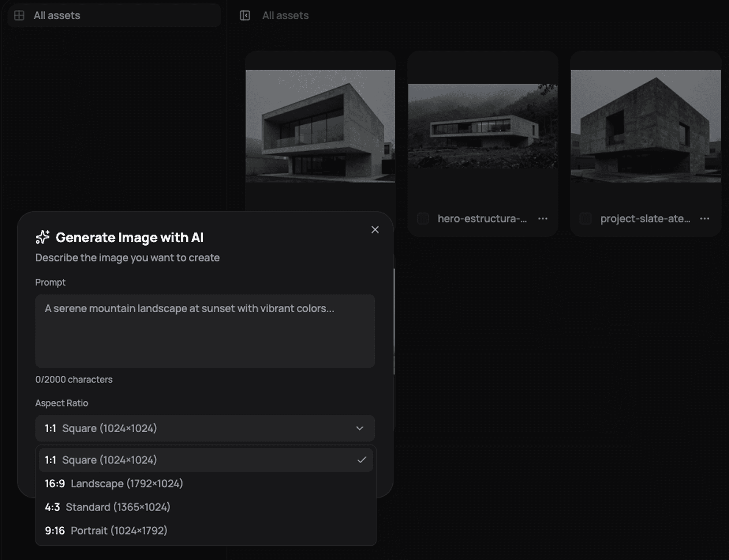
Task: Click the hero-estructura file name
Action: pyautogui.click(x=482, y=219)
